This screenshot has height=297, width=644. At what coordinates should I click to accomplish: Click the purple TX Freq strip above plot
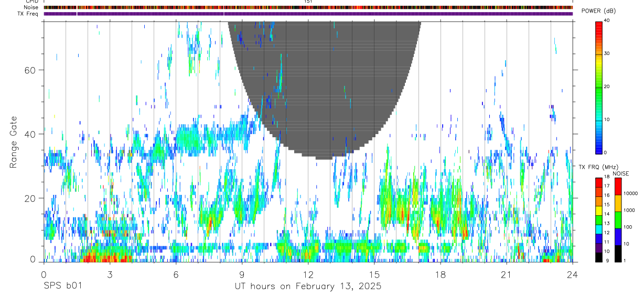[308, 14]
